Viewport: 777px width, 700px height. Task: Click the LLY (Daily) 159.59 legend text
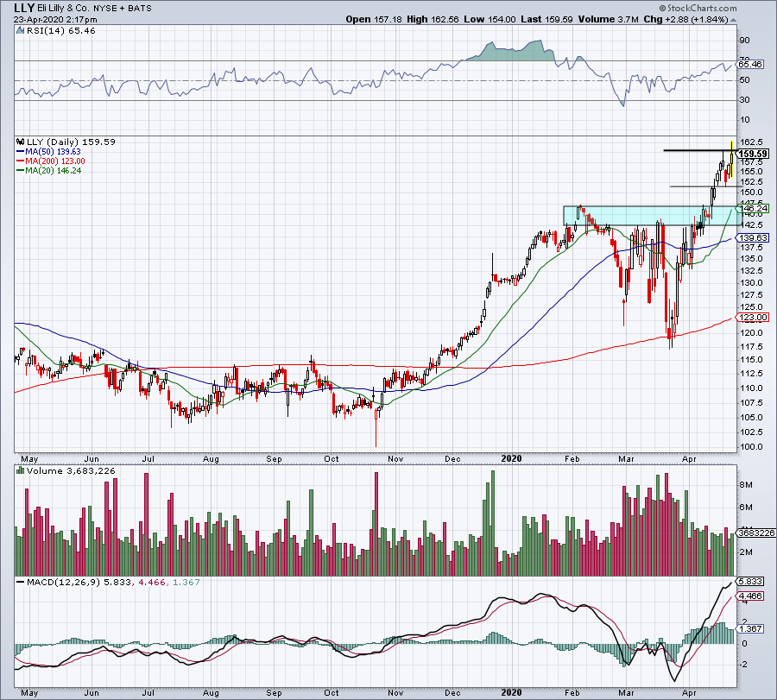tap(71, 142)
